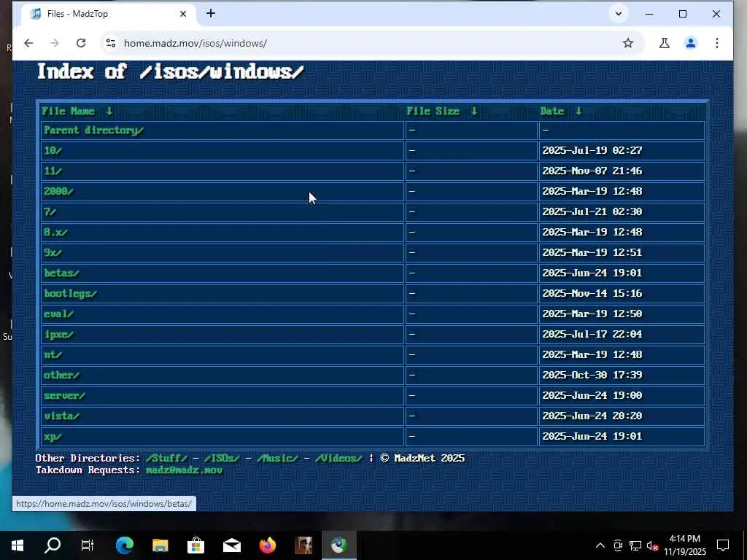
Task: Open the ipxe/ folder
Action: tap(58, 334)
